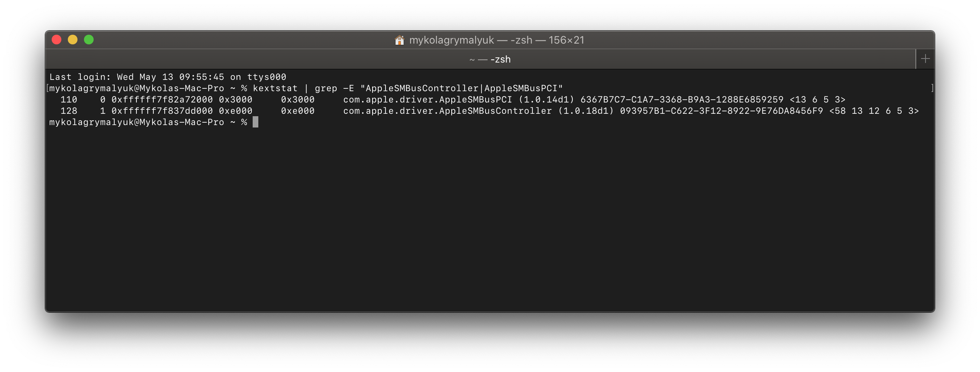The height and width of the screenshot is (372, 980).
Task: Click the UUID starting with 6367B7C7
Action: [x=682, y=100]
